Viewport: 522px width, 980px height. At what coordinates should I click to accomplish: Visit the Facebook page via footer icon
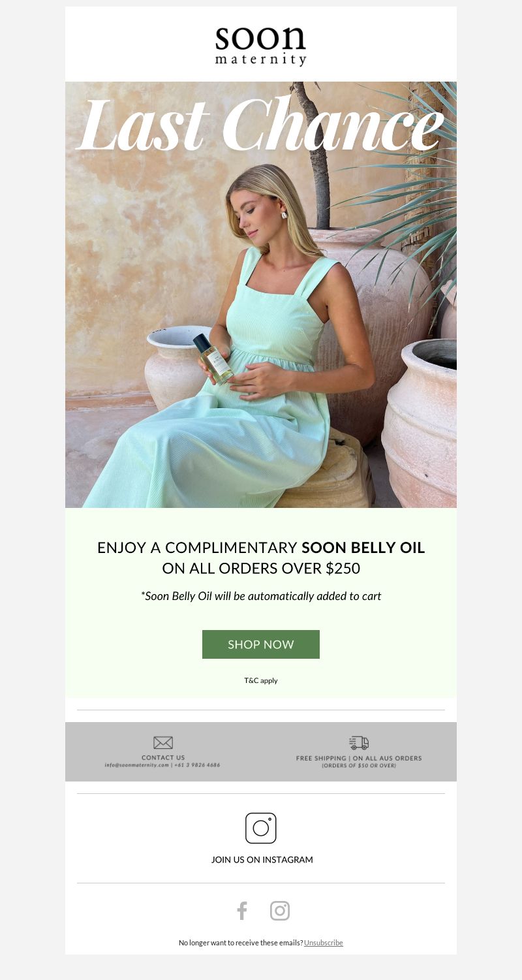point(242,911)
